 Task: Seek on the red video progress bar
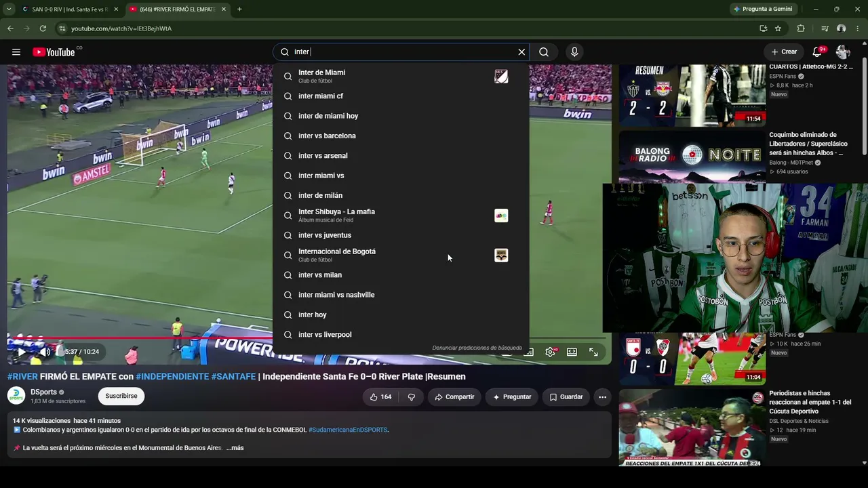[140, 338]
